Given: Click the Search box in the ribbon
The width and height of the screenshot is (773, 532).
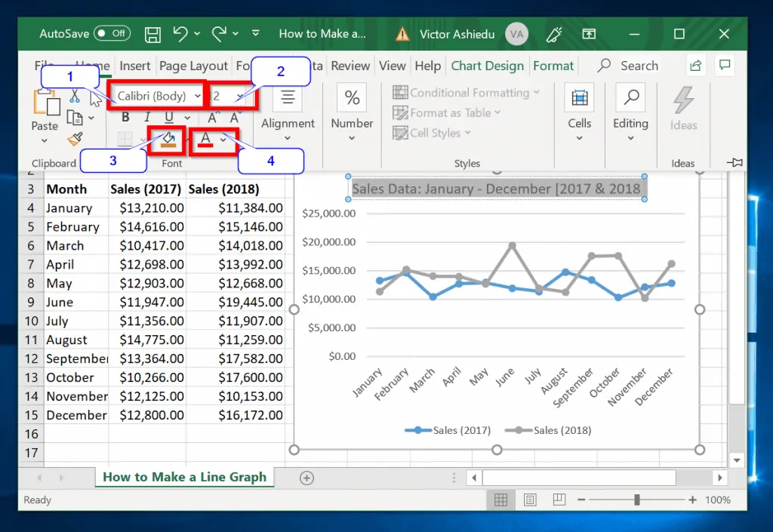Looking at the screenshot, I should pyautogui.click(x=639, y=66).
